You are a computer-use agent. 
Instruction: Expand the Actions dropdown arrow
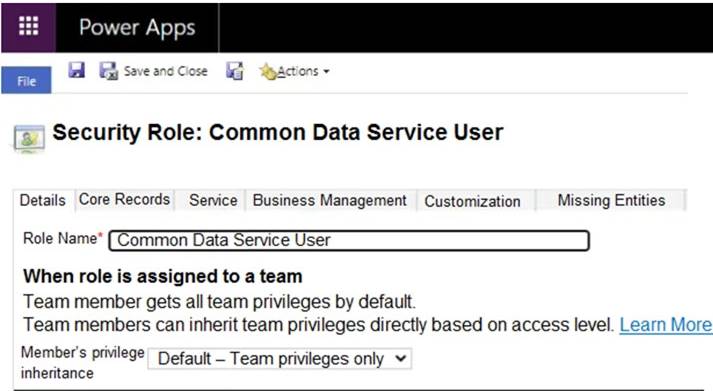(x=326, y=72)
